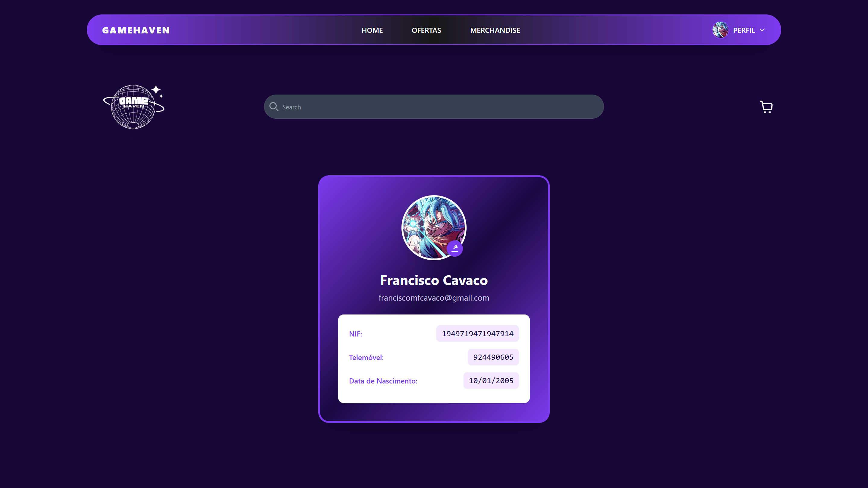
Task: Click the franciscomfcavaco@gmail.com email text
Action: [x=434, y=298]
